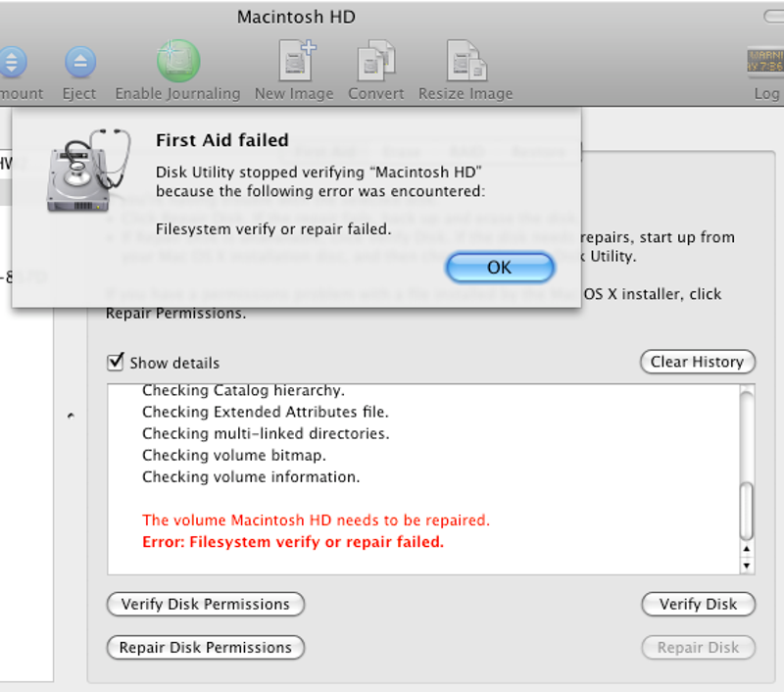The width and height of the screenshot is (784, 692).
Task: Open the New Image tool
Action: tap(297, 60)
